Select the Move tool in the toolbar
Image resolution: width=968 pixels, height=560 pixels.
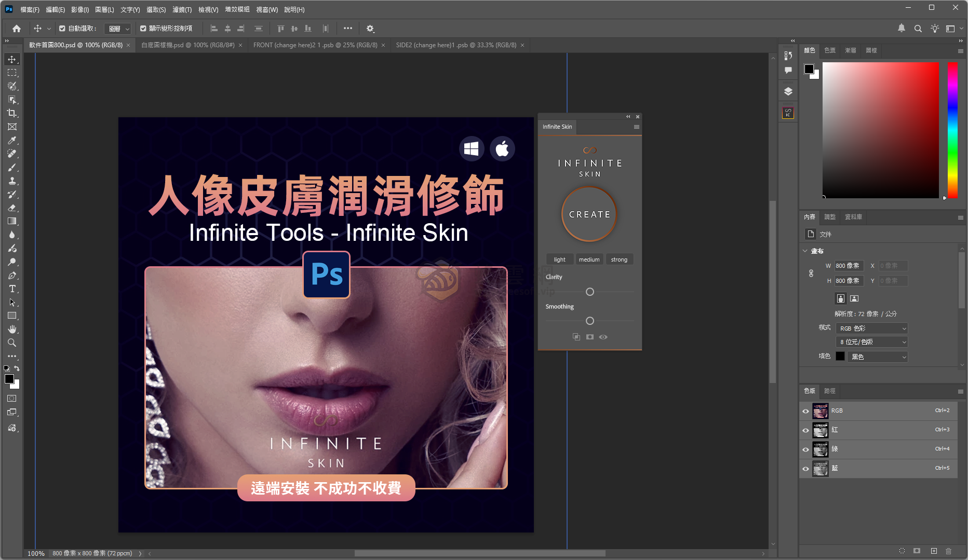point(12,59)
